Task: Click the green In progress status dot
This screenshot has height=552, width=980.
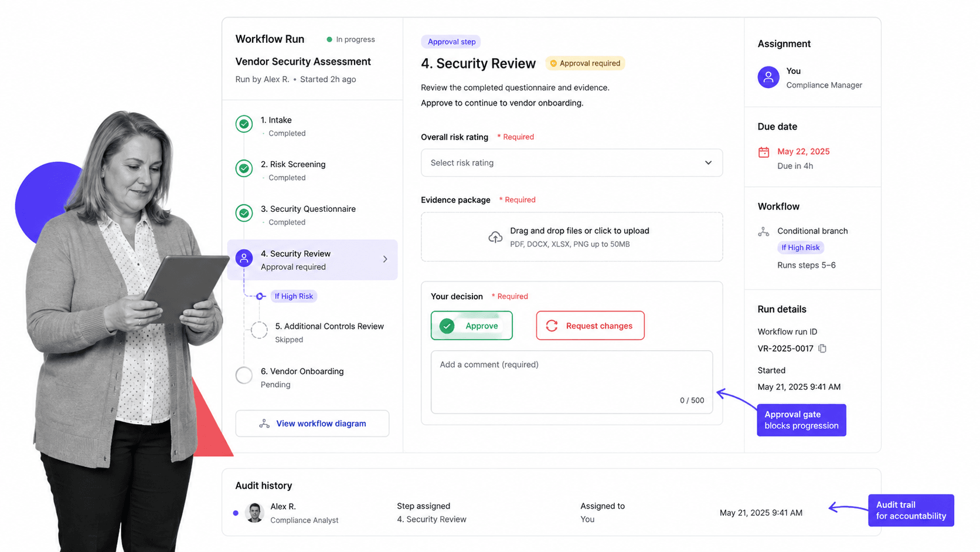Action: [329, 39]
